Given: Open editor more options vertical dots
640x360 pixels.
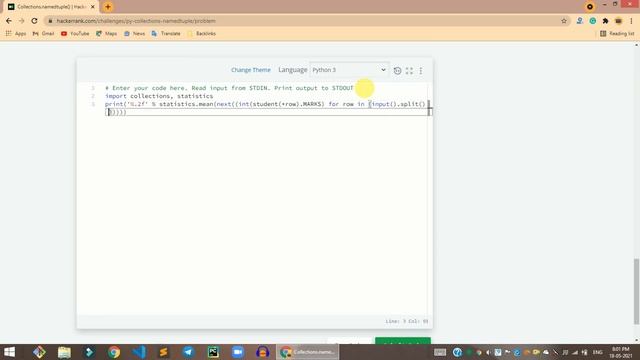Looking at the screenshot, I should (421, 71).
